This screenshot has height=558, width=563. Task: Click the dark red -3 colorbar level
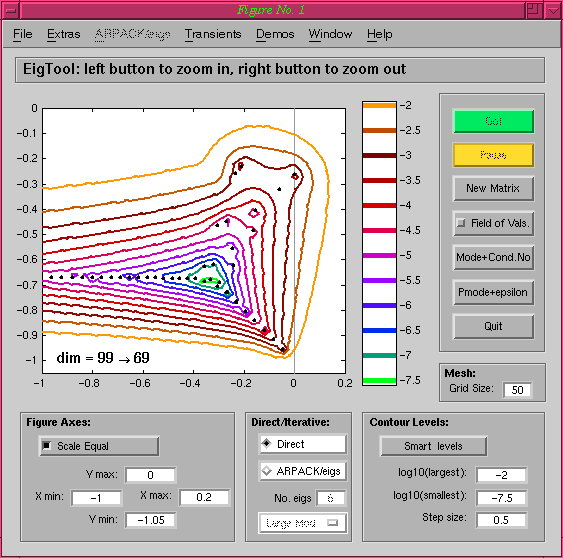(x=379, y=155)
